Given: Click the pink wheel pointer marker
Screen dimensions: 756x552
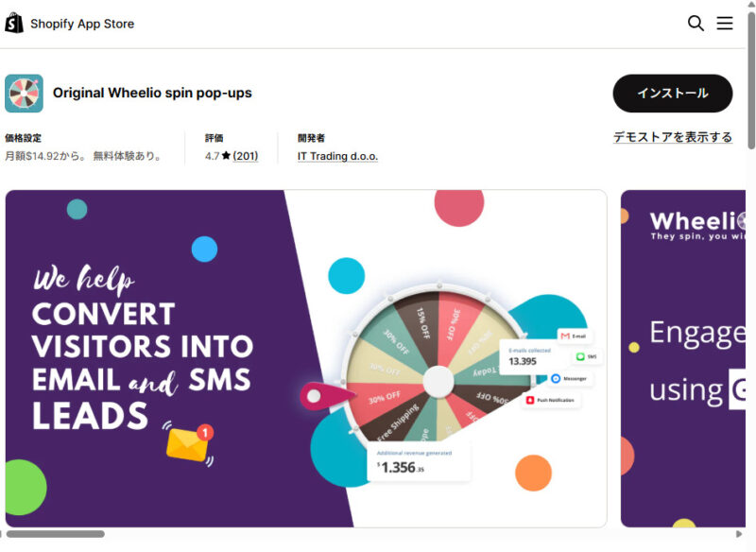Looking at the screenshot, I should (315, 395).
